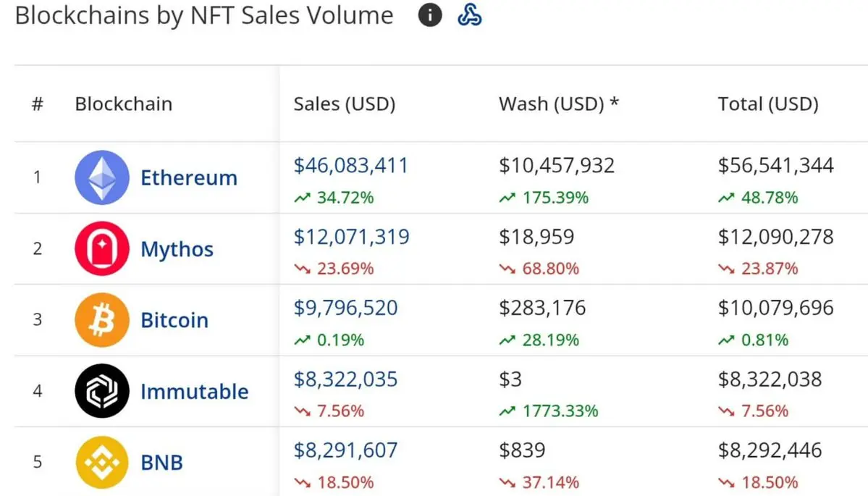
Task: Click rank number 3 in Bitcoin row
Action: click(x=37, y=319)
